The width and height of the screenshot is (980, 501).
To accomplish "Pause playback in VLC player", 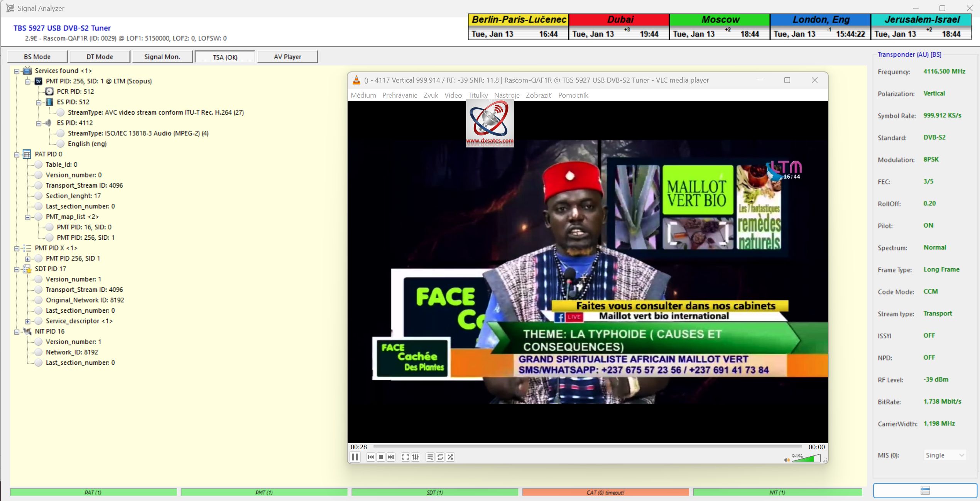I will click(x=355, y=457).
